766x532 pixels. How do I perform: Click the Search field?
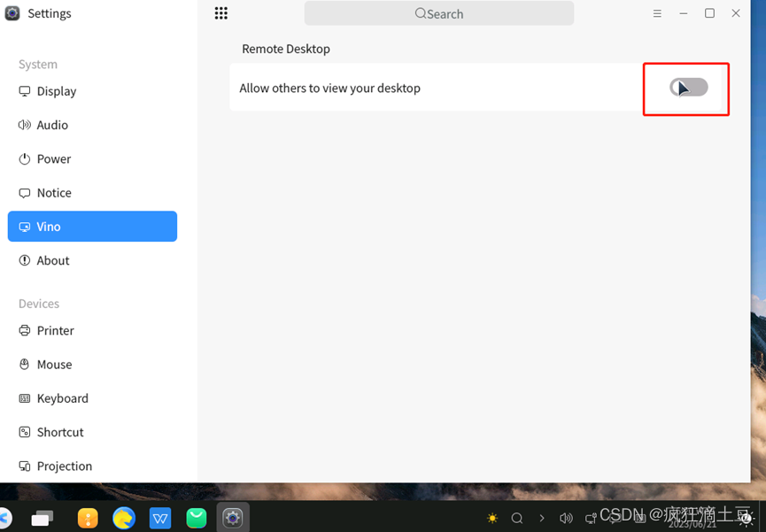tap(438, 13)
